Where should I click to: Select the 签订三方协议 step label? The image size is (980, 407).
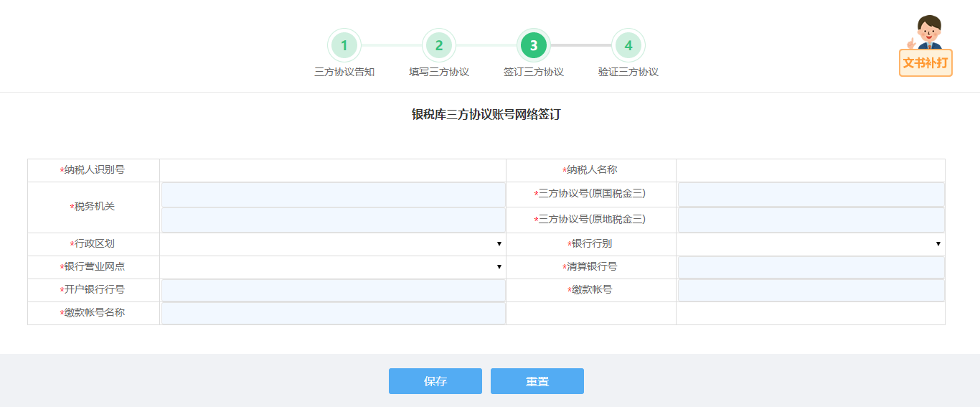click(x=533, y=72)
